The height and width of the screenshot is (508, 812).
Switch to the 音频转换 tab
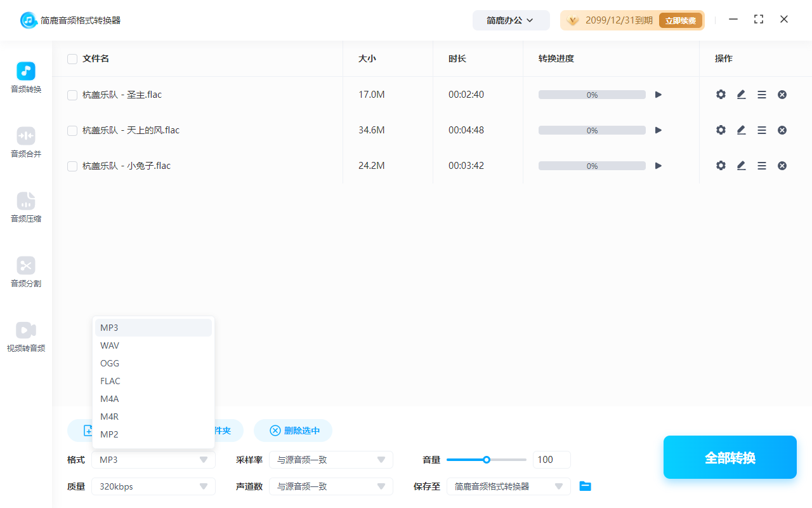25,77
